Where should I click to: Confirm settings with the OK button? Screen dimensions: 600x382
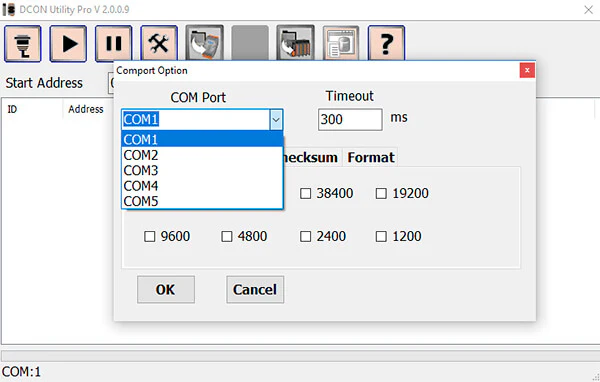pyautogui.click(x=166, y=289)
